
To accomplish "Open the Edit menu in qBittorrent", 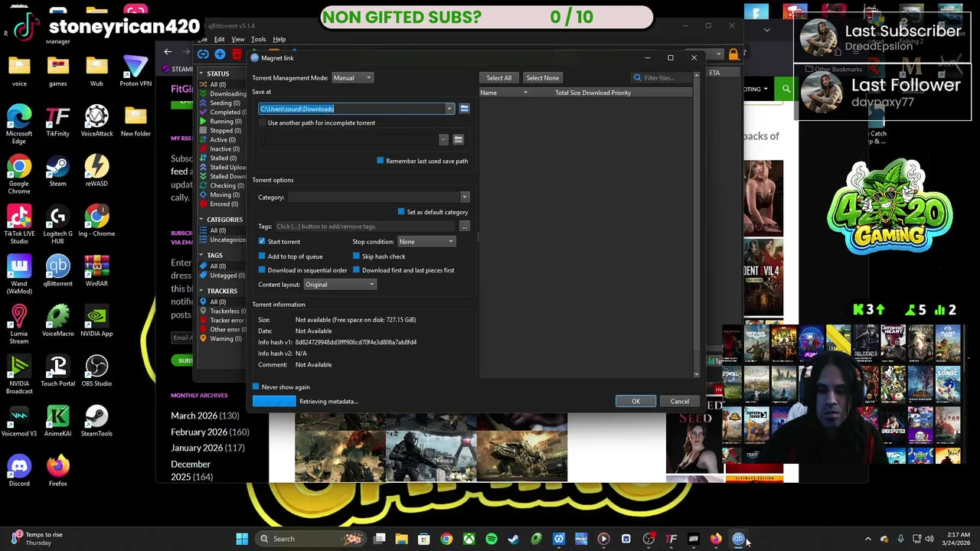I will (219, 39).
